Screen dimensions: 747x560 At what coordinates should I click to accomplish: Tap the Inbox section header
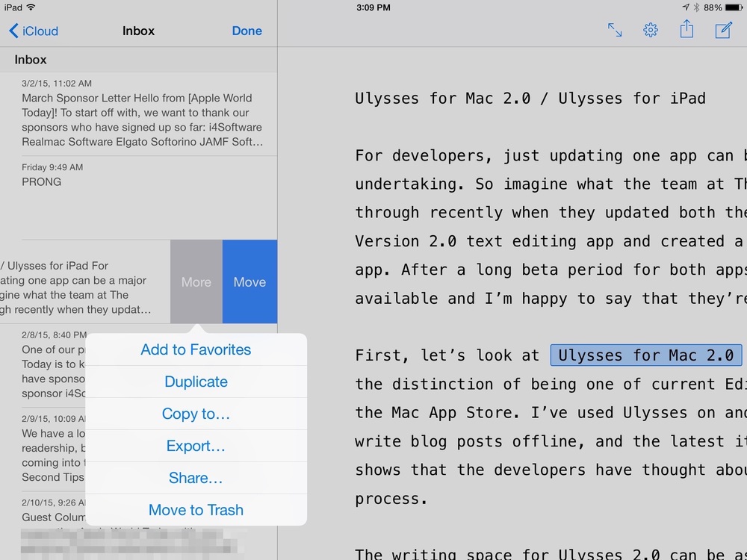[138, 60]
